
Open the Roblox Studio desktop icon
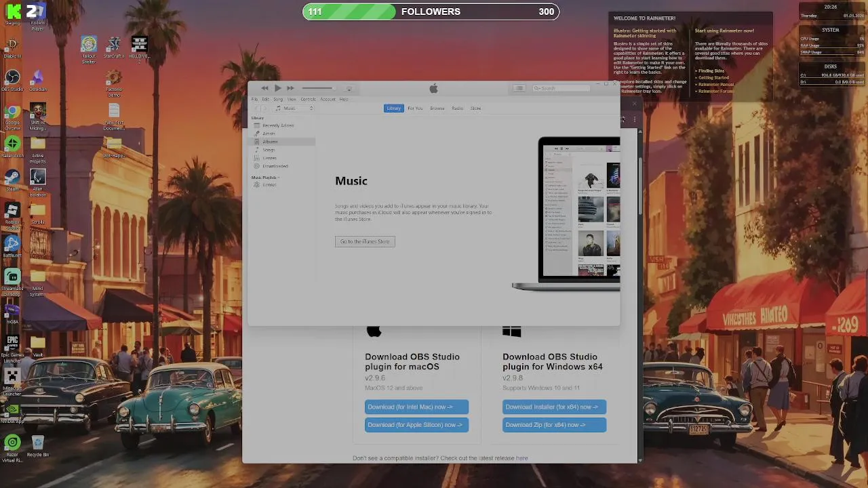(12, 215)
